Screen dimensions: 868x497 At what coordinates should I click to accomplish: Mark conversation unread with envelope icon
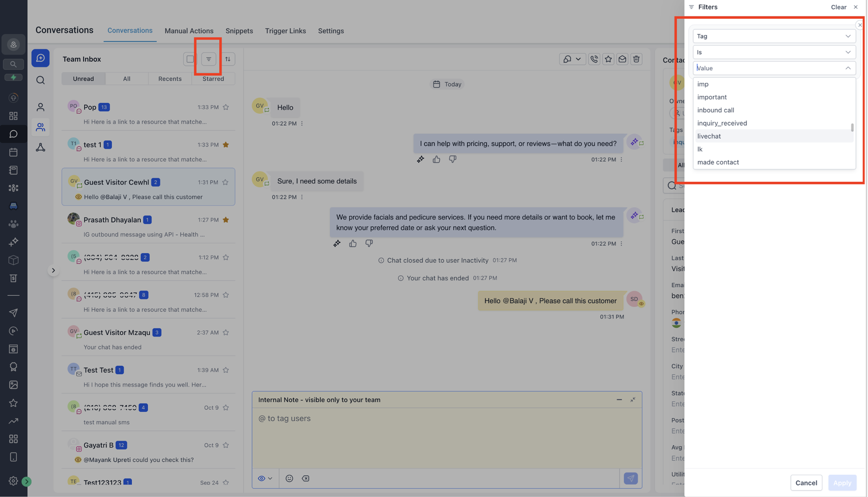click(x=622, y=59)
